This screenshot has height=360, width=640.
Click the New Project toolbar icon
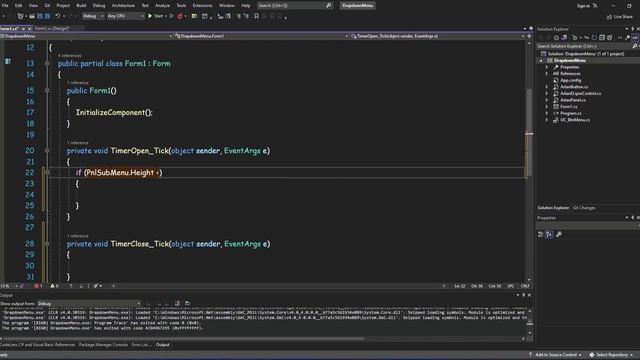point(20,16)
